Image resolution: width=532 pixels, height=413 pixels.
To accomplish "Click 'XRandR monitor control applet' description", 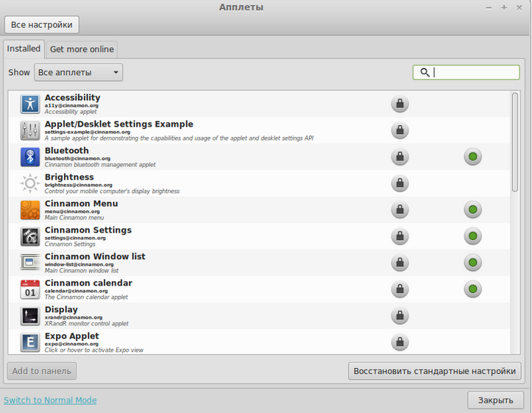I will coord(87,323).
